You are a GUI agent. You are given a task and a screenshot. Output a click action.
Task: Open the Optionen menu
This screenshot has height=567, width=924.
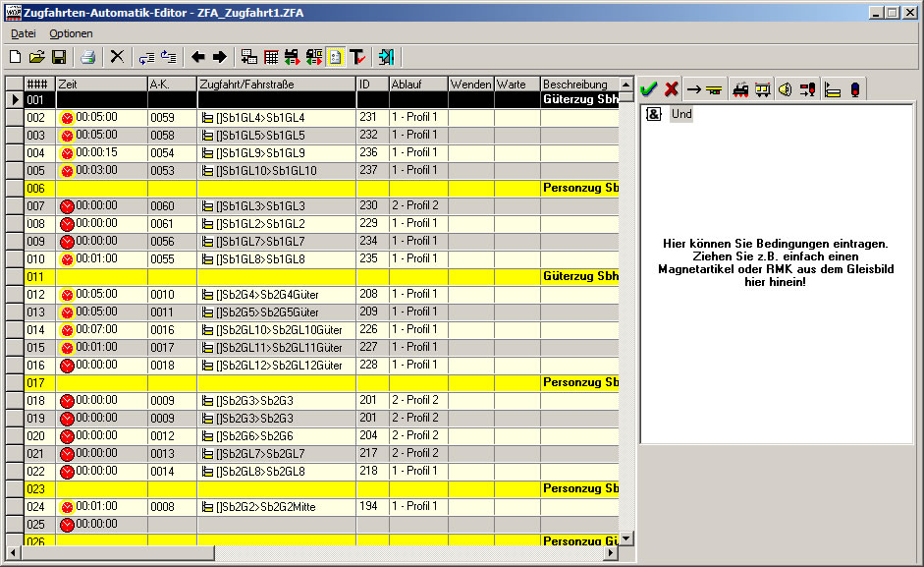click(x=71, y=33)
